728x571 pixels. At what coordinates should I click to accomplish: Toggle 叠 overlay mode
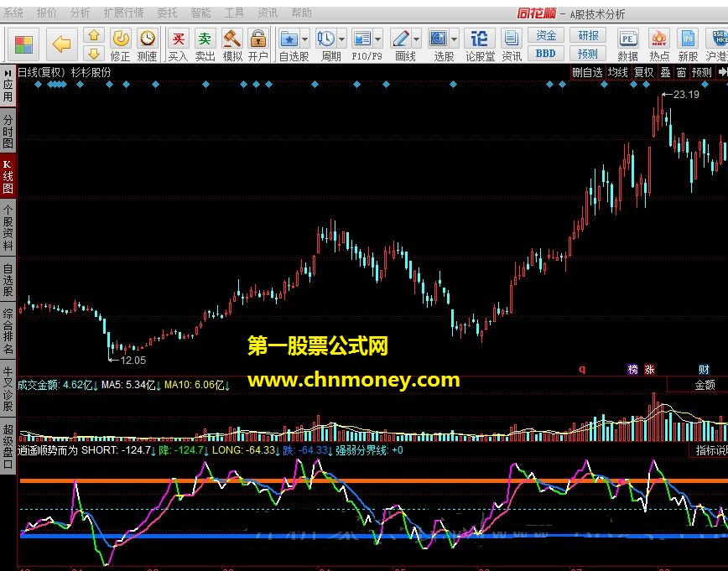[665, 72]
